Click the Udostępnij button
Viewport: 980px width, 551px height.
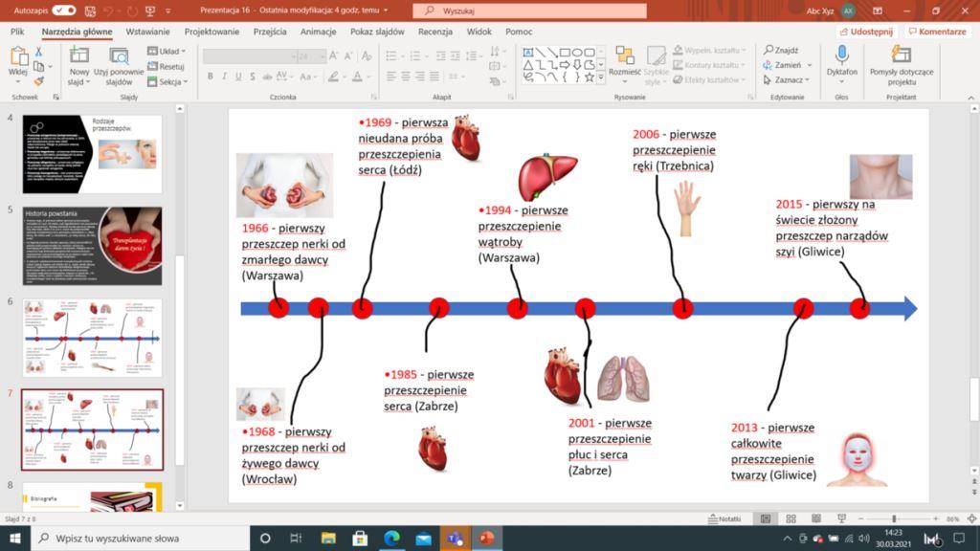865,31
